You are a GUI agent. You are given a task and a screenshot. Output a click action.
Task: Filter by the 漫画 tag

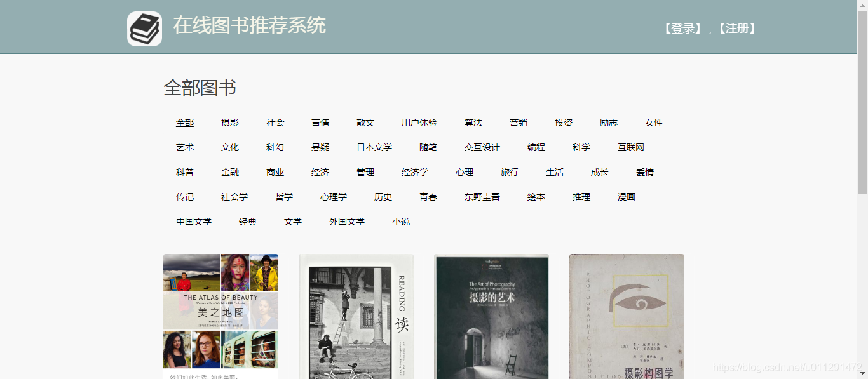tap(627, 197)
